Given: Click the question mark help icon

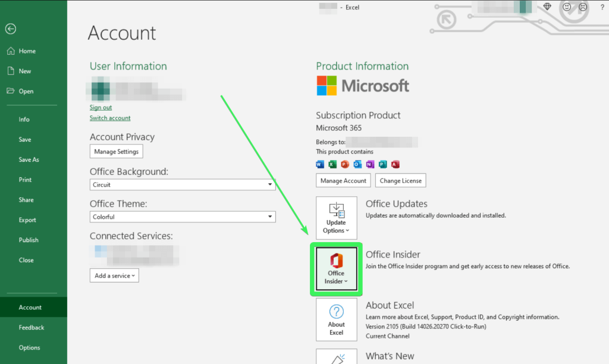Looking at the screenshot, I should point(602,7).
